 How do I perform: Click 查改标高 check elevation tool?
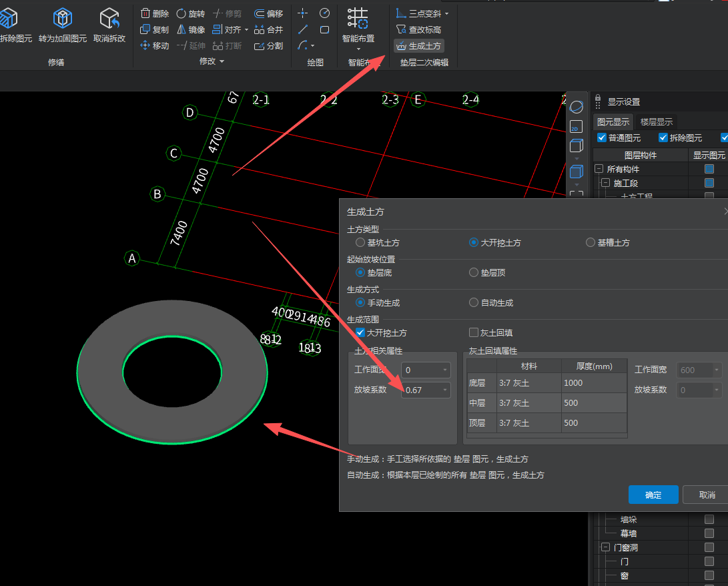pyautogui.click(x=418, y=30)
